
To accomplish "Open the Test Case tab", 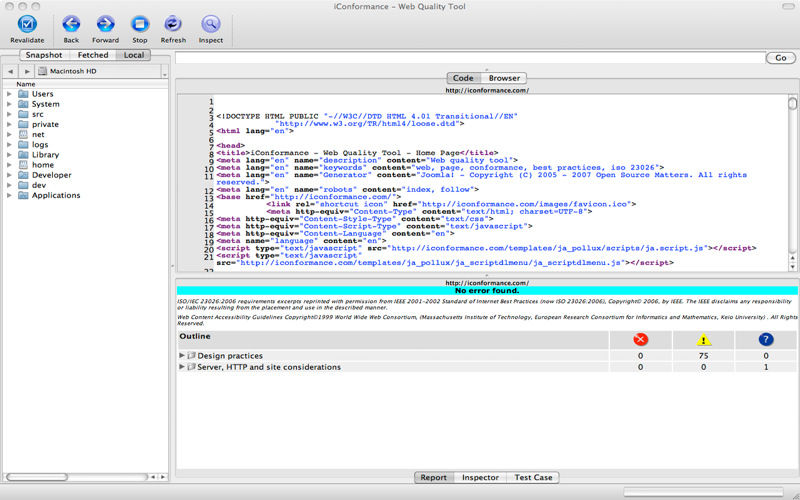I will (x=533, y=478).
